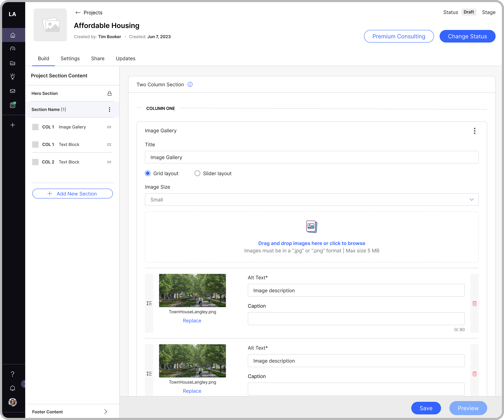The image size is (504, 420).
Task: Click the Project Section Content heading
Action: [59, 76]
